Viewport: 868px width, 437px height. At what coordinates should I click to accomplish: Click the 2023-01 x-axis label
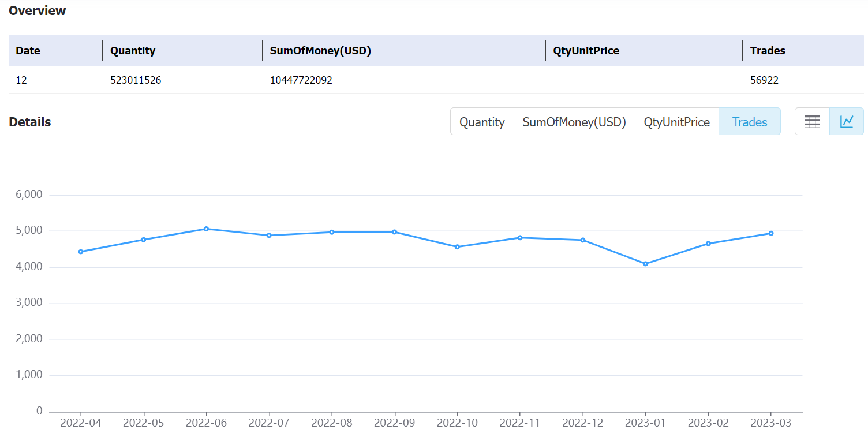click(645, 423)
